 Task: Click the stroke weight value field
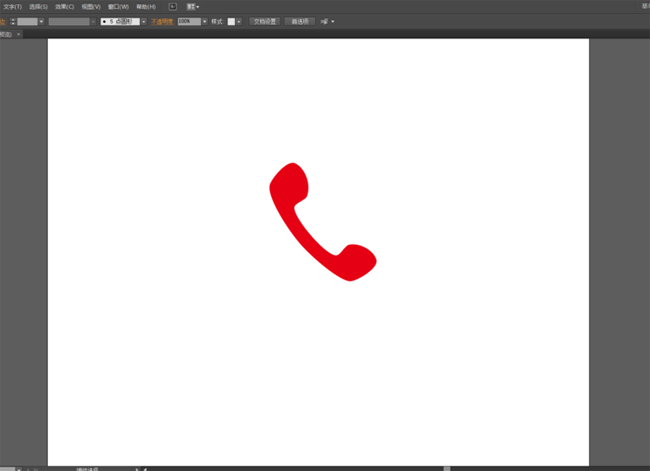(27, 22)
